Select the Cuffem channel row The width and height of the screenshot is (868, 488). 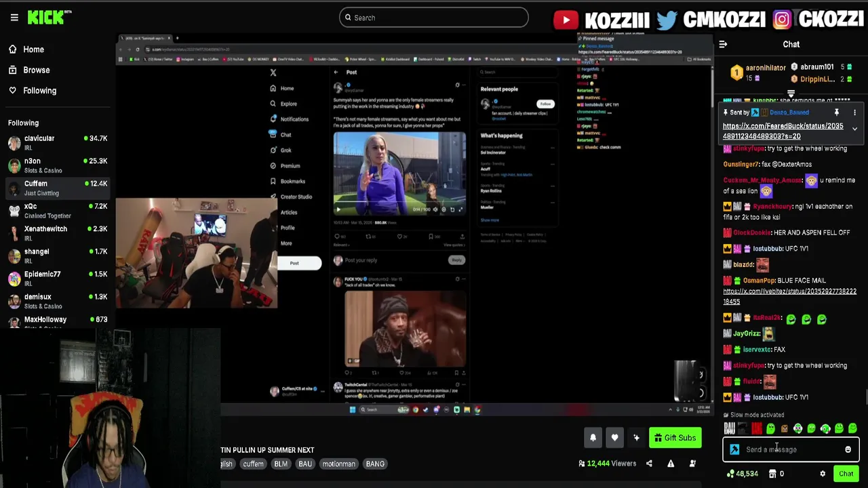coord(58,188)
